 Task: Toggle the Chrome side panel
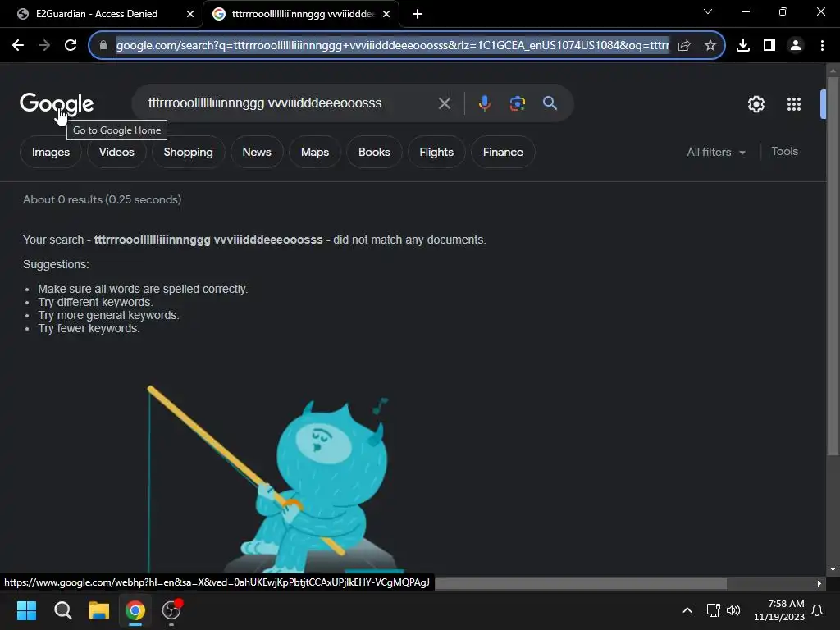point(769,46)
